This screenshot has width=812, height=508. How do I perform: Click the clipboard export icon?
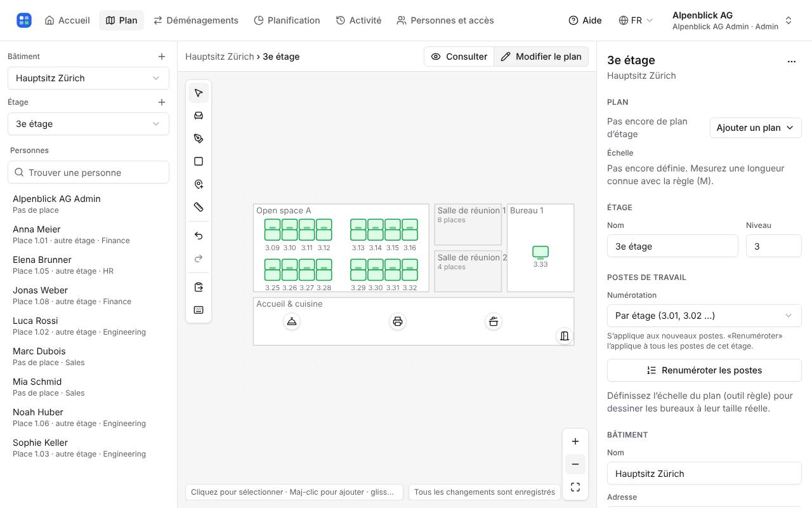tap(199, 287)
